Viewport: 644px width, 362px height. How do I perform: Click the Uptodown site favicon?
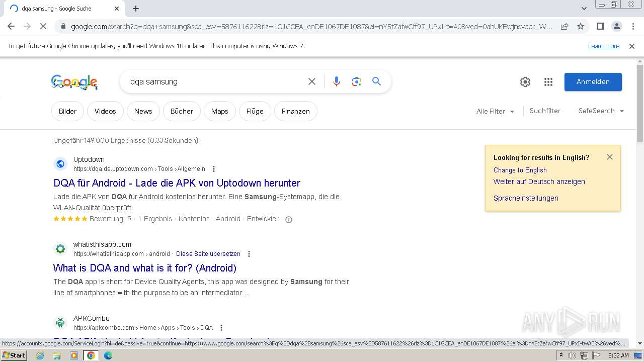(60, 164)
